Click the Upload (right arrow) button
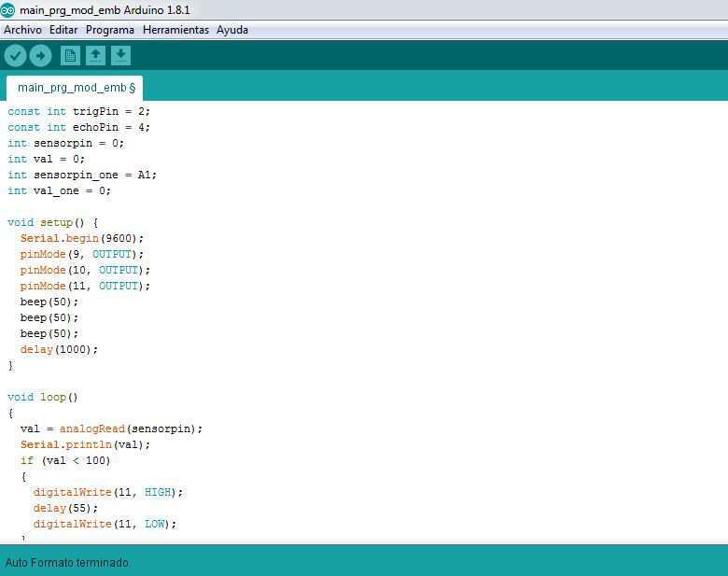 click(40, 56)
